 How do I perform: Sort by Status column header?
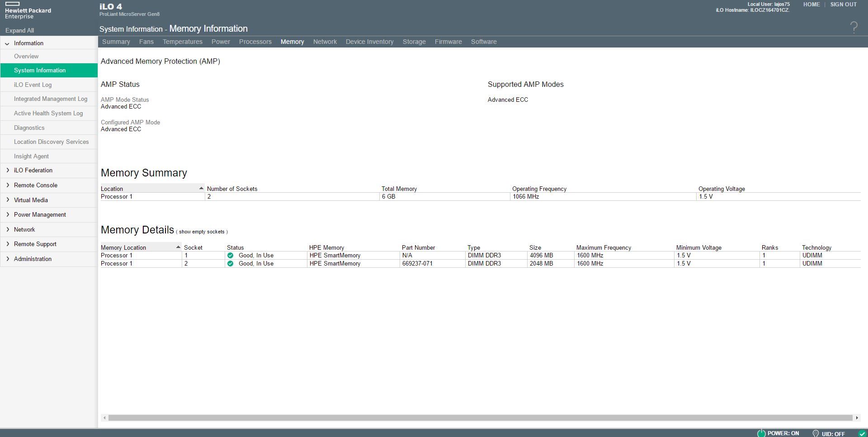[x=236, y=247]
